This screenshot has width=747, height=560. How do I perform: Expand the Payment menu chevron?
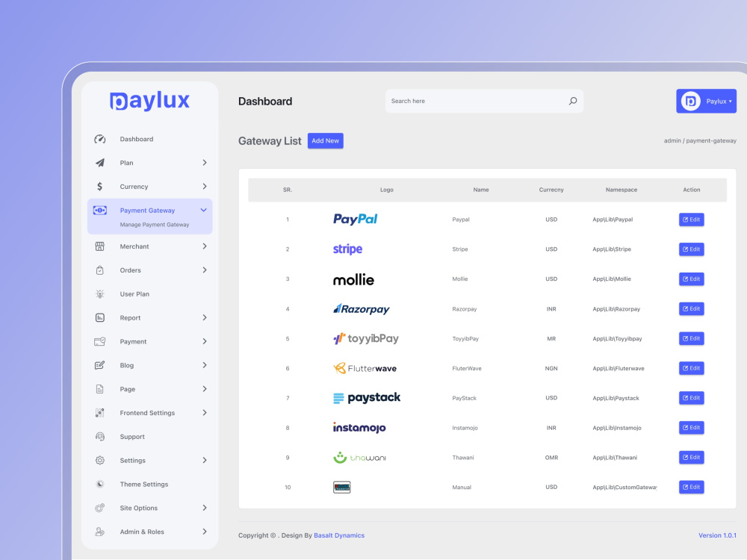pos(205,341)
